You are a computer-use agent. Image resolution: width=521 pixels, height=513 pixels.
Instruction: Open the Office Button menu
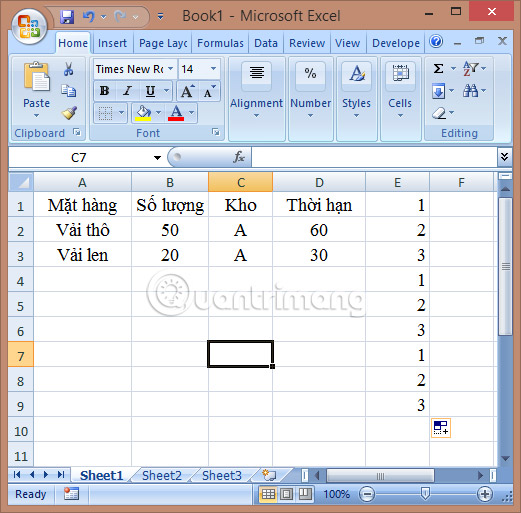[29, 26]
